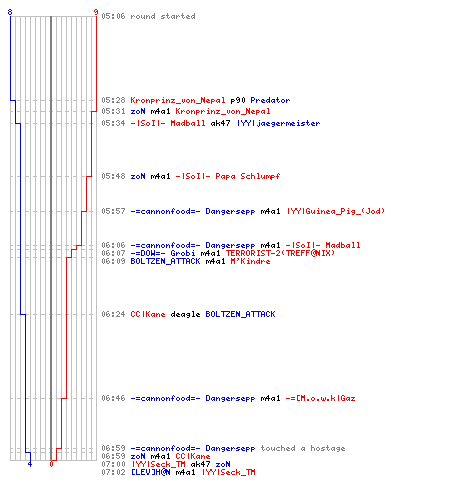
Task: Click the -=[M.o.w.k|Gaz name
Action: coord(320,398)
